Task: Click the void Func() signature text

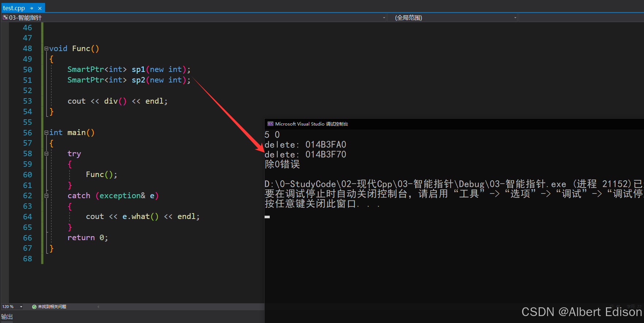Action: pyautogui.click(x=74, y=49)
